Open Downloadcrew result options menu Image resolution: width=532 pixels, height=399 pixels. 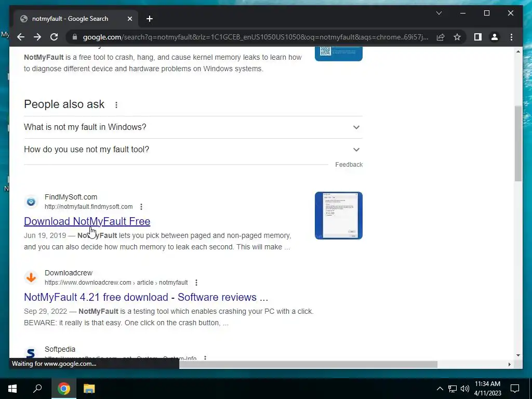point(196,283)
